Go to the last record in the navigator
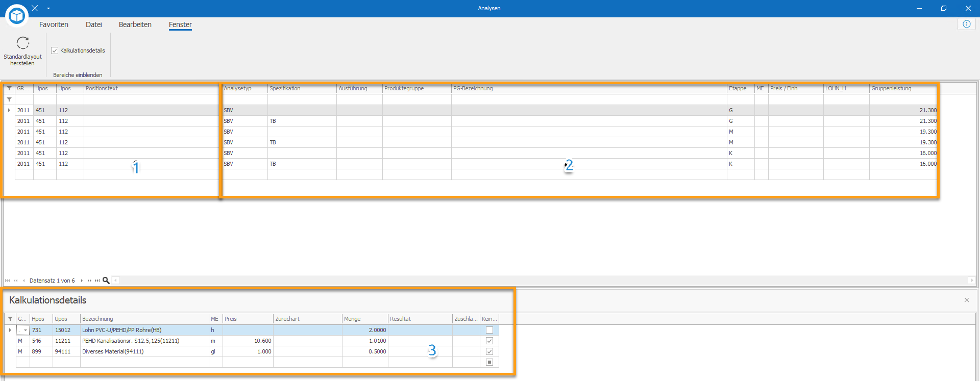 97,281
